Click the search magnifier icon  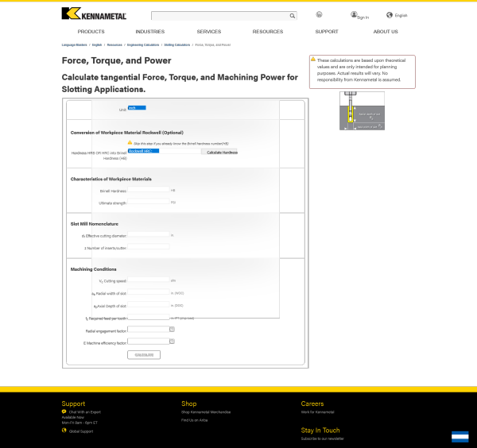pyautogui.click(x=292, y=16)
